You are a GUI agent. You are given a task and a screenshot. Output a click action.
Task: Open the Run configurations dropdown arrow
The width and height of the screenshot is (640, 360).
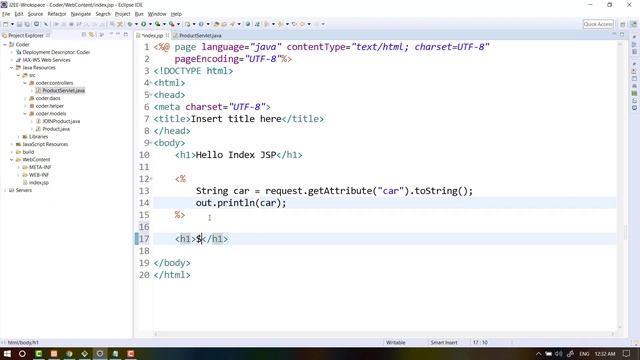point(150,24)
